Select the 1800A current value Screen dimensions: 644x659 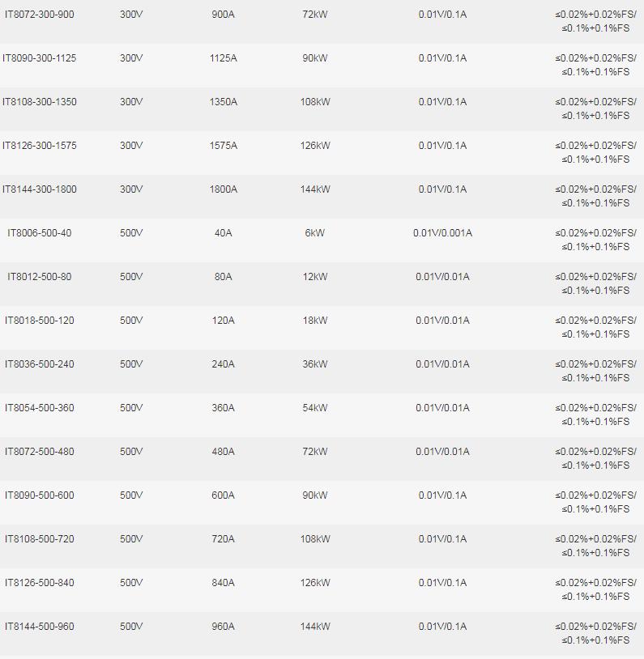click(224, 189)
